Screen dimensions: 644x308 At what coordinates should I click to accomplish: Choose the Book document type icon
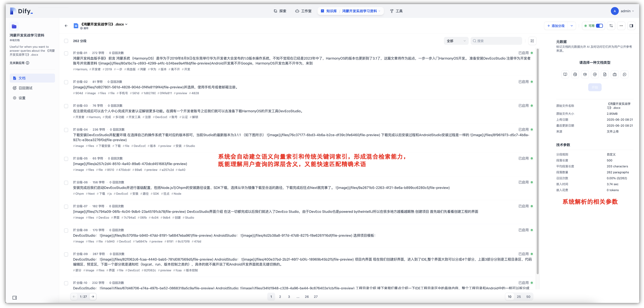[x=565, y=74]
